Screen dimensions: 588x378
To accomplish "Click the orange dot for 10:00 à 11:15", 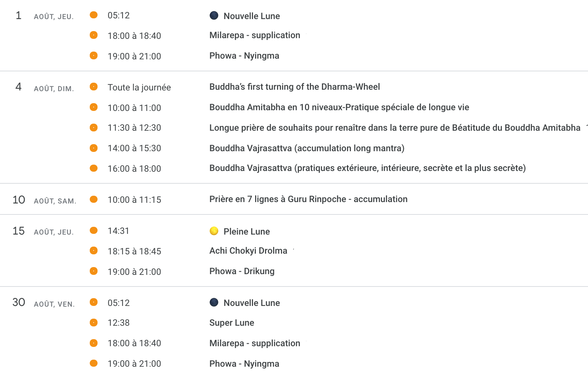I will click(94, 199).
